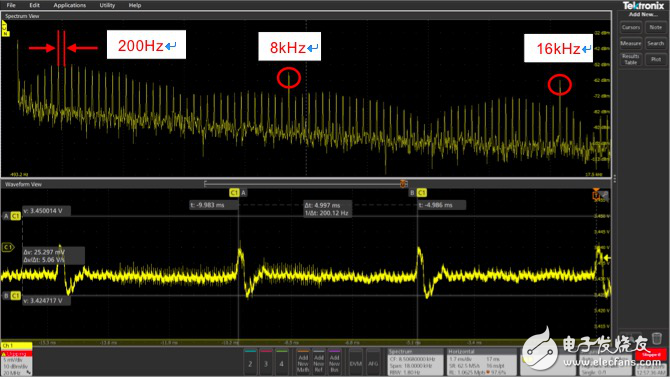Click Add New Ref

tap(319, 363)
